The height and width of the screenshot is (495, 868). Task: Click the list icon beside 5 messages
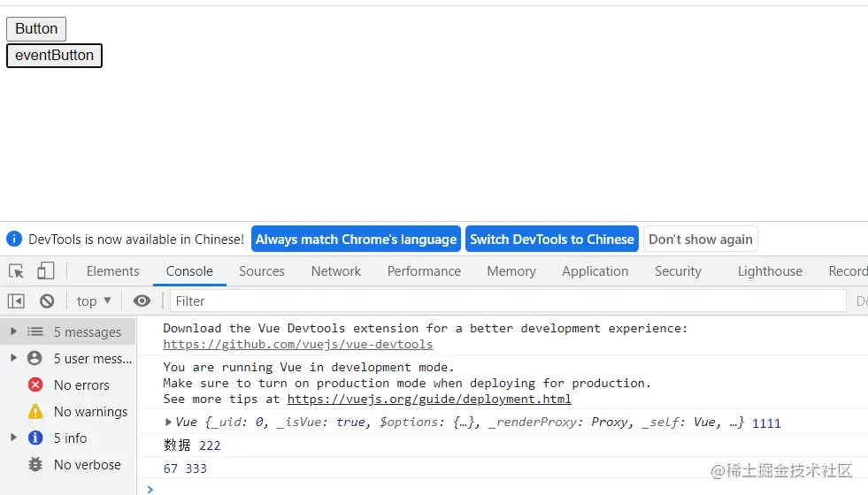35,331
